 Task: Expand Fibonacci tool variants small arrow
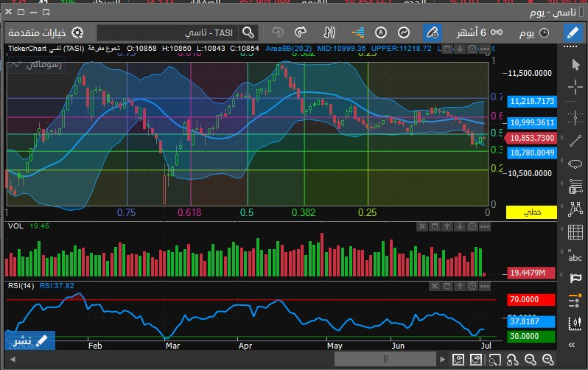tap(561, 183)
